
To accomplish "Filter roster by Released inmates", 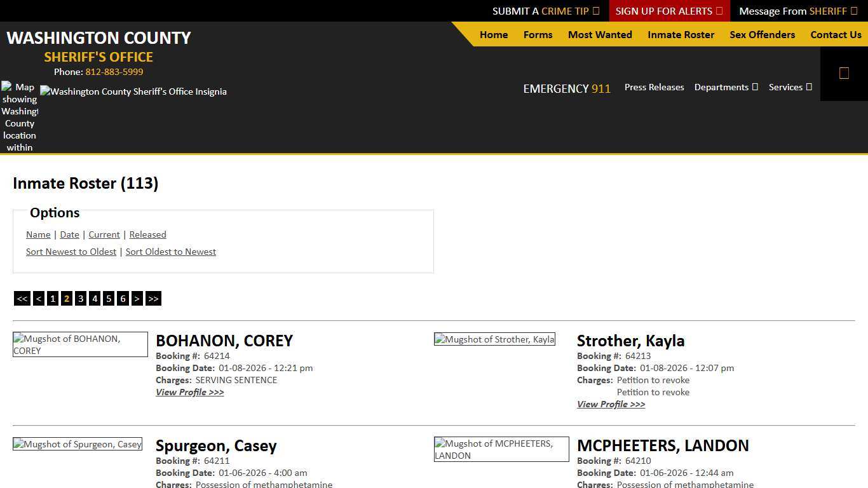I will point(147,234).
